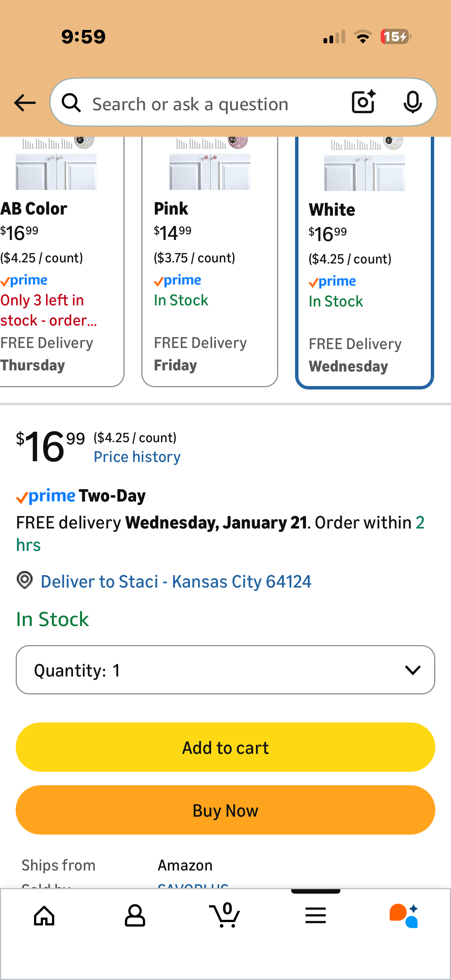Activate microphone voice search
Image resolution: width=451 pixels, height=980 pixels.
412,102
